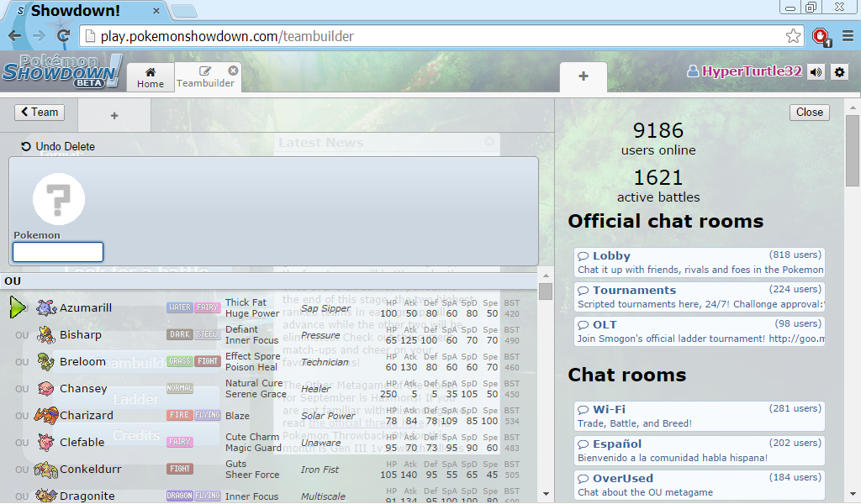Click the Huge Power ability text
The height and width of the screenshot is (504, 861).
click(x=252, y=313)
